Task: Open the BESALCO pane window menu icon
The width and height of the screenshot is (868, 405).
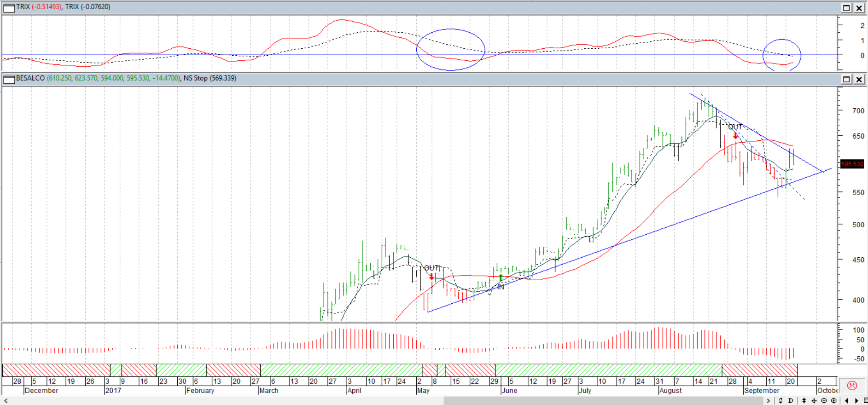Action: [x=9, y=79]
